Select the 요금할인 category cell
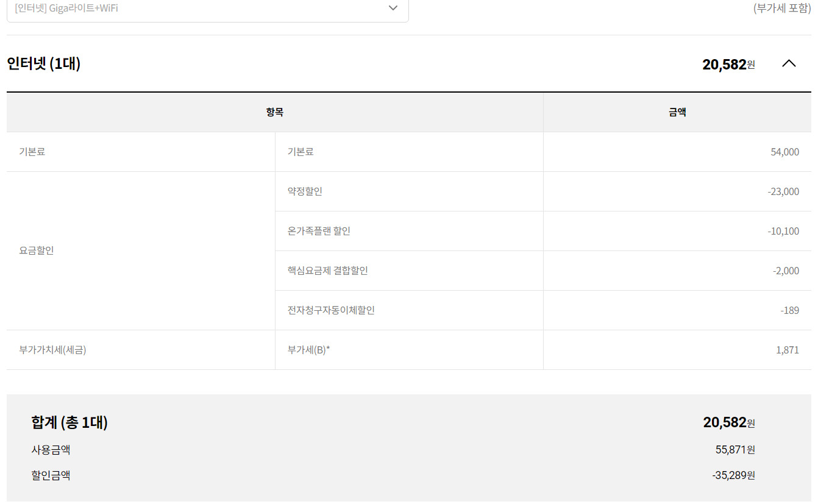This screenshot has height=504, width=818. [x=37, y=250]
